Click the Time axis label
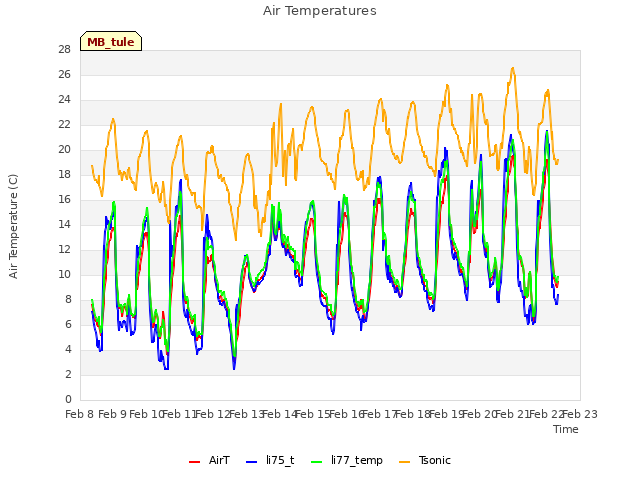640x480 pixels. point(566,429)
